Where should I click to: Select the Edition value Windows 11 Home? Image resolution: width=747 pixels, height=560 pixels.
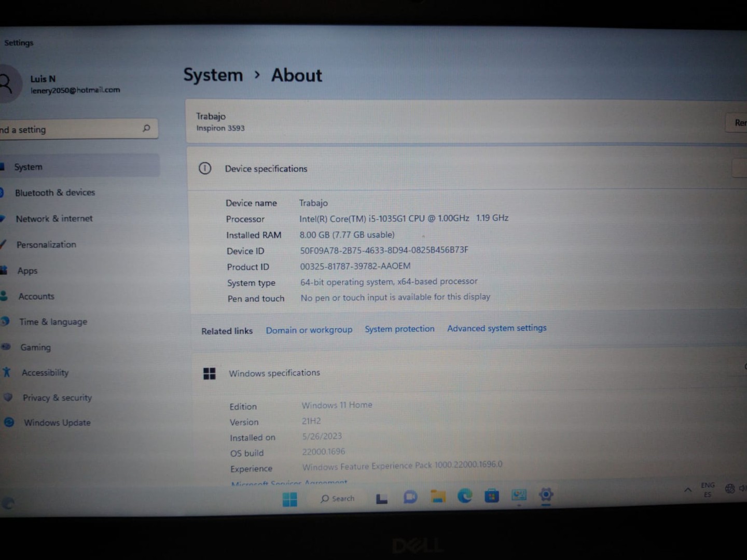(x=337, y=405)
